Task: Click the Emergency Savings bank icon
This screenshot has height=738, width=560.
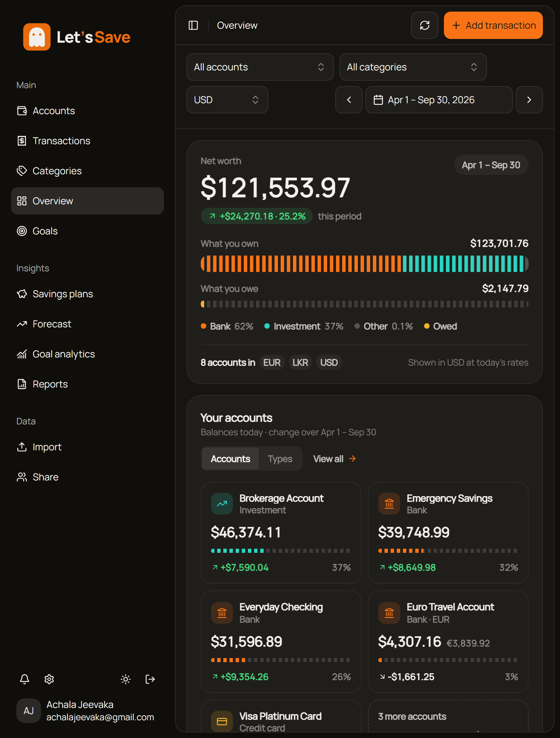Action: pyautogui.click(x=389, y=504)
